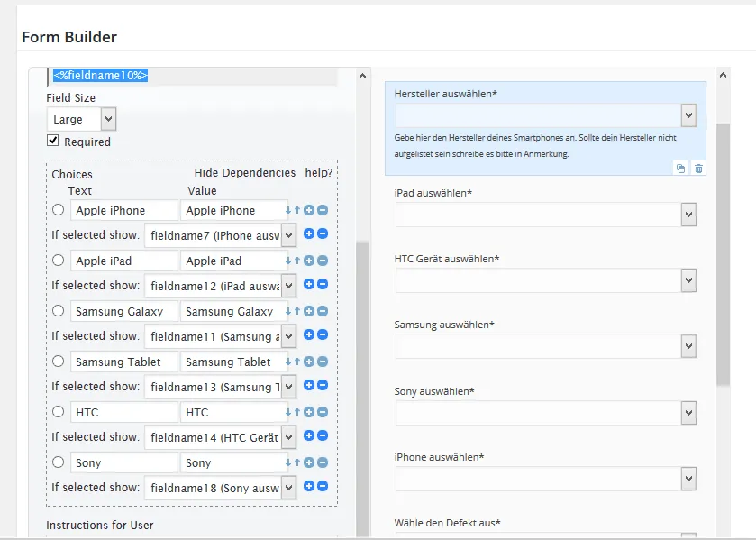The image size is (756, 540).
Task: Remove the Sony choice
Action: click(x=323, y=462)
